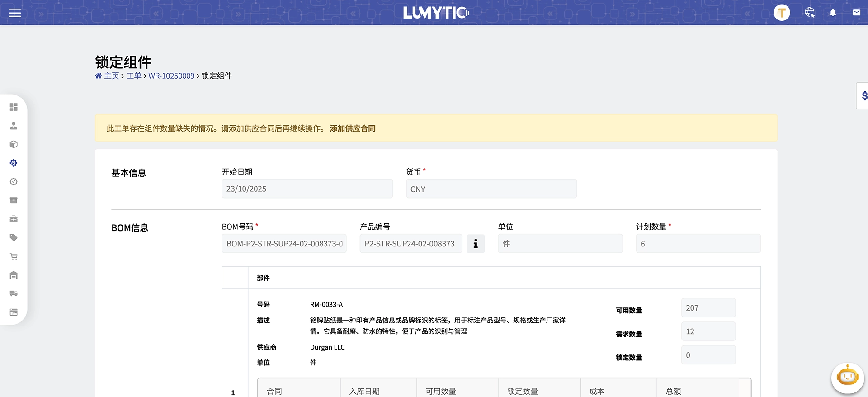
Task: Click the LUMYTIC logo
Action: pyautogui.click(x=436, y=13)
